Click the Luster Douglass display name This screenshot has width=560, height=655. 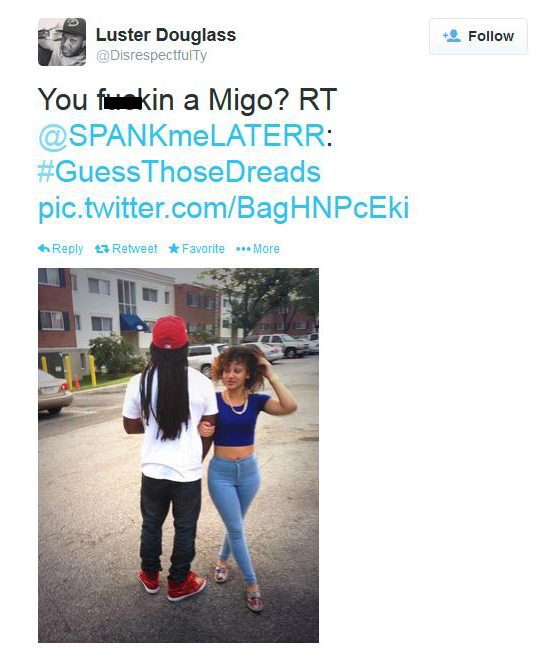point(166,35)
